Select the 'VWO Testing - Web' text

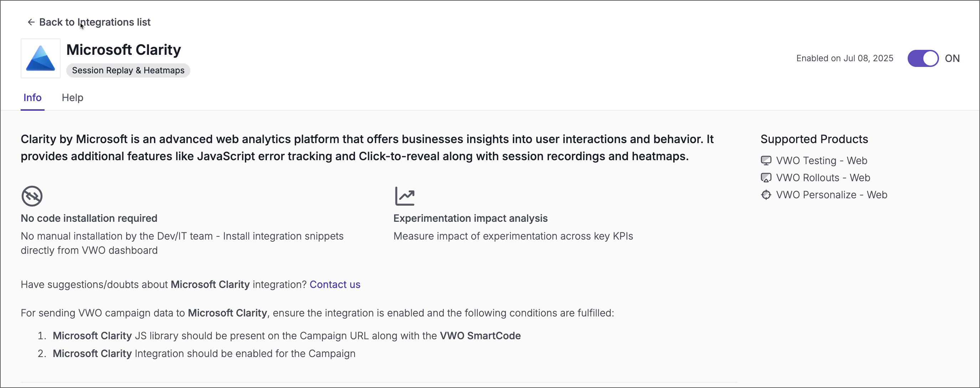821,161
